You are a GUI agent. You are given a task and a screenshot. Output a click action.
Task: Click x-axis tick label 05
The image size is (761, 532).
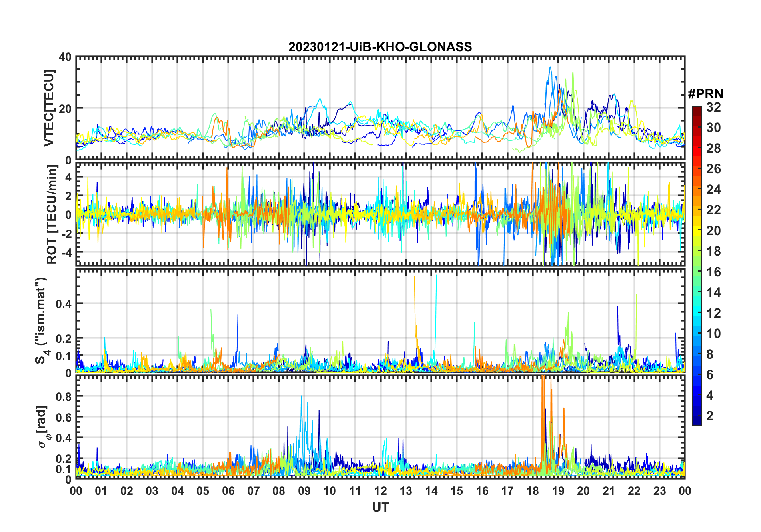(203, 491)
